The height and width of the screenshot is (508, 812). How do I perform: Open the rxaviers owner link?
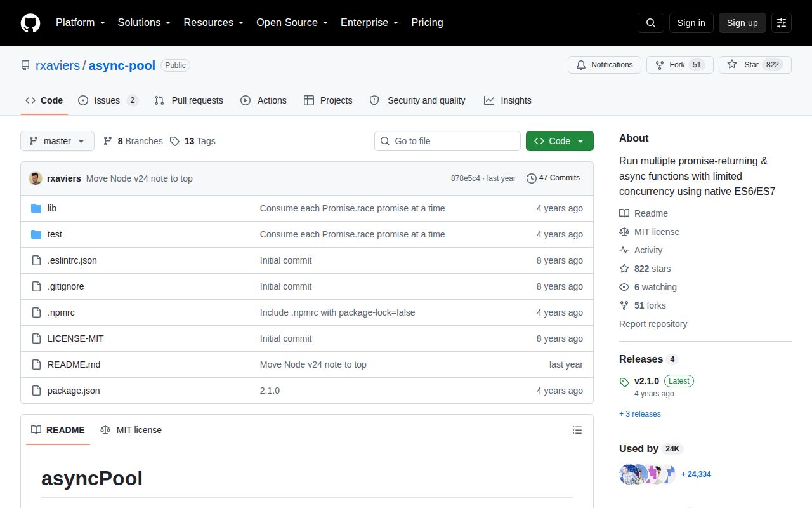(58, 65)
